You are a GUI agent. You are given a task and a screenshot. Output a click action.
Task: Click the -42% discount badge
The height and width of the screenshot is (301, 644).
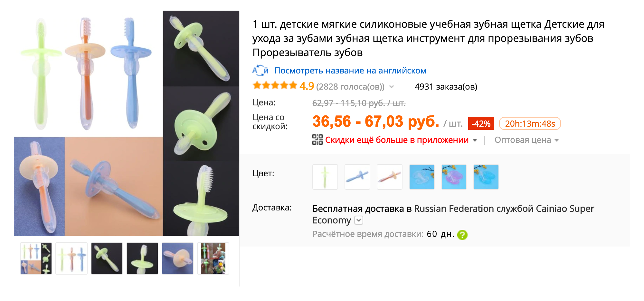(x=481, y=124)
